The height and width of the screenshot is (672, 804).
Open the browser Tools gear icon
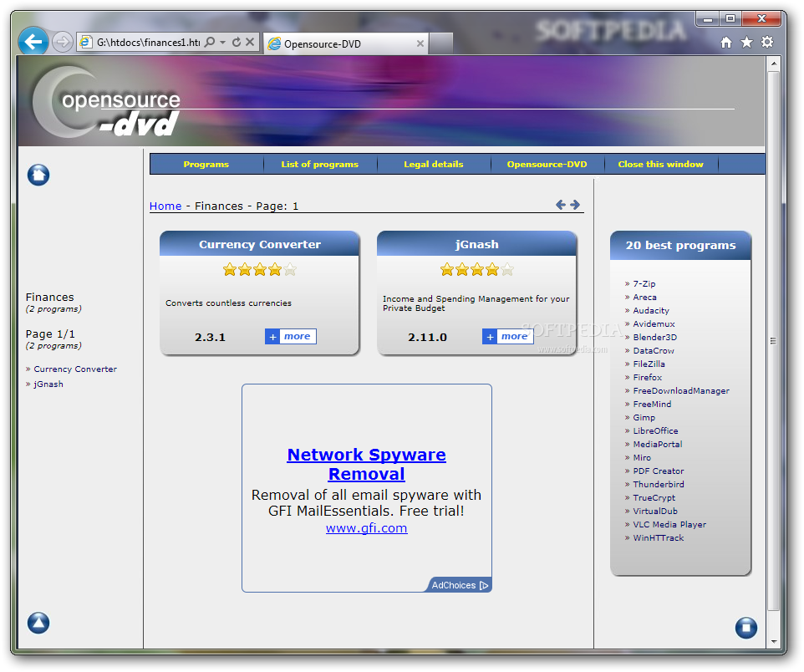tap(767, 42)
